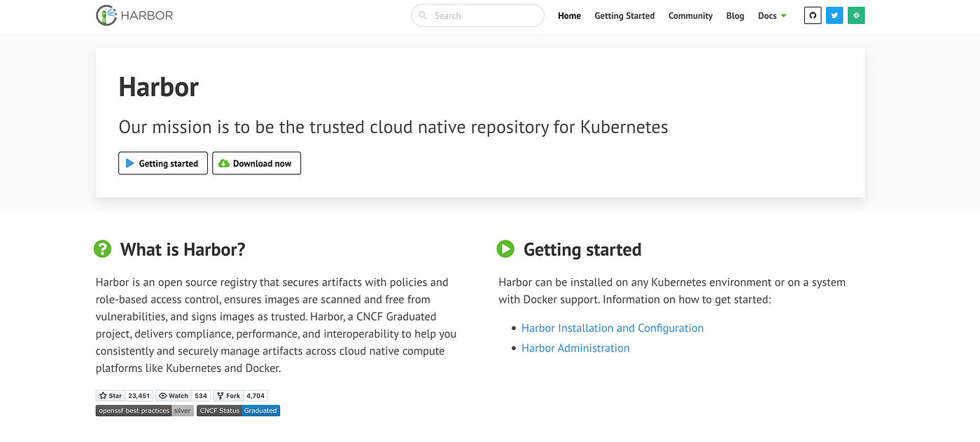Click the Harbor main heading
Screen dimensions: 980x442
[159, 87]
